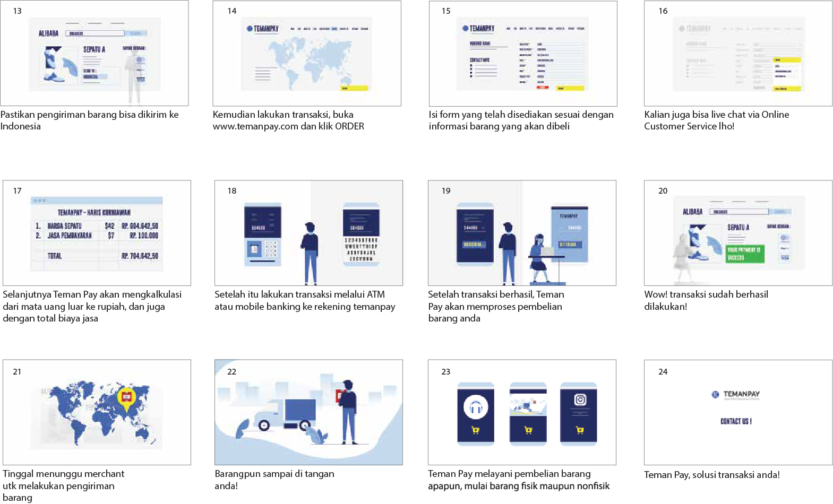Click caption 'Setelah itu lakukan transaksi melalui ATM'

(x=299, y=294)
